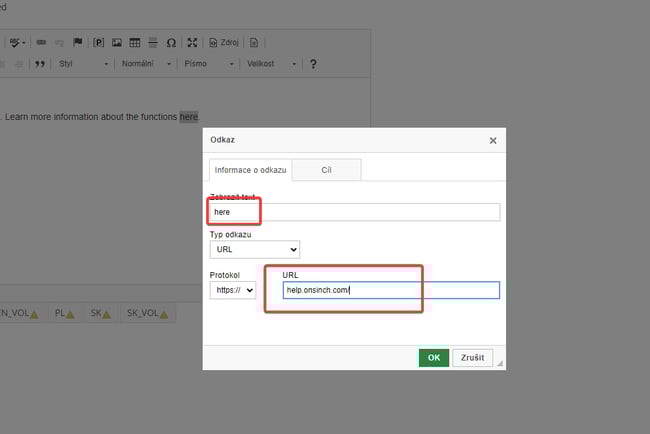Image resolution: width=650 pixels, height=434 pixels.
Task: Click the insert link chain icon
Action: [41, 42]
